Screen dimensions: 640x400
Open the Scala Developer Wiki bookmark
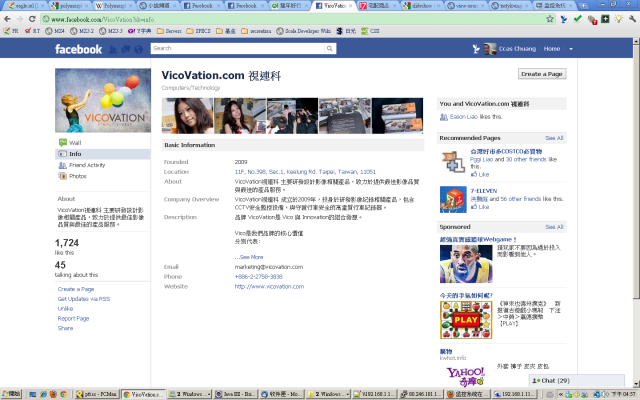tap(304, 31)
